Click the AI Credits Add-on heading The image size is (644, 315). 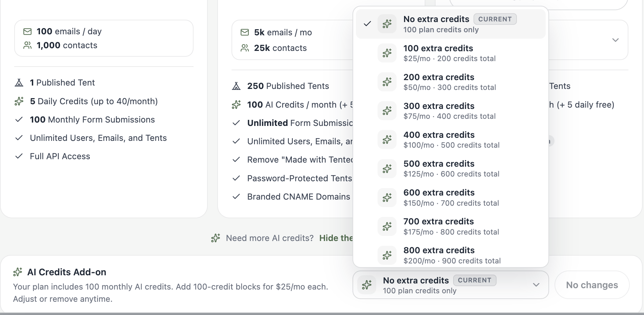pos(67,272)
